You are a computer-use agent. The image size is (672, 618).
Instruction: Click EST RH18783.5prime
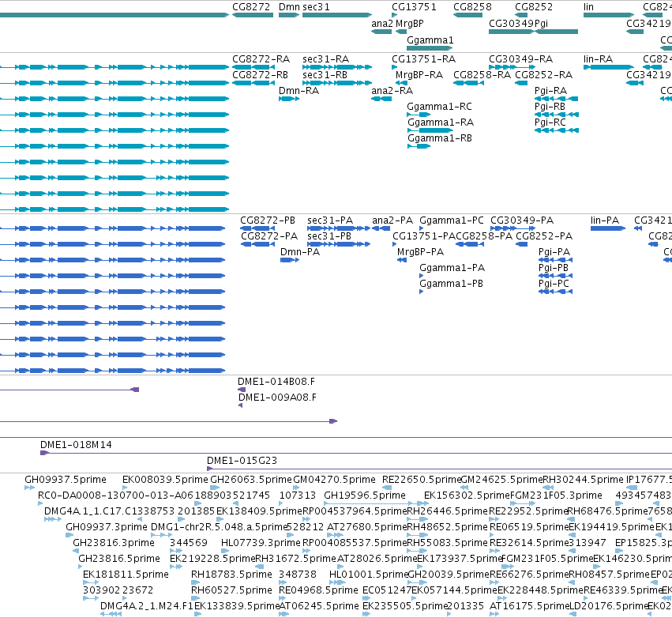[x=231, y=575]
